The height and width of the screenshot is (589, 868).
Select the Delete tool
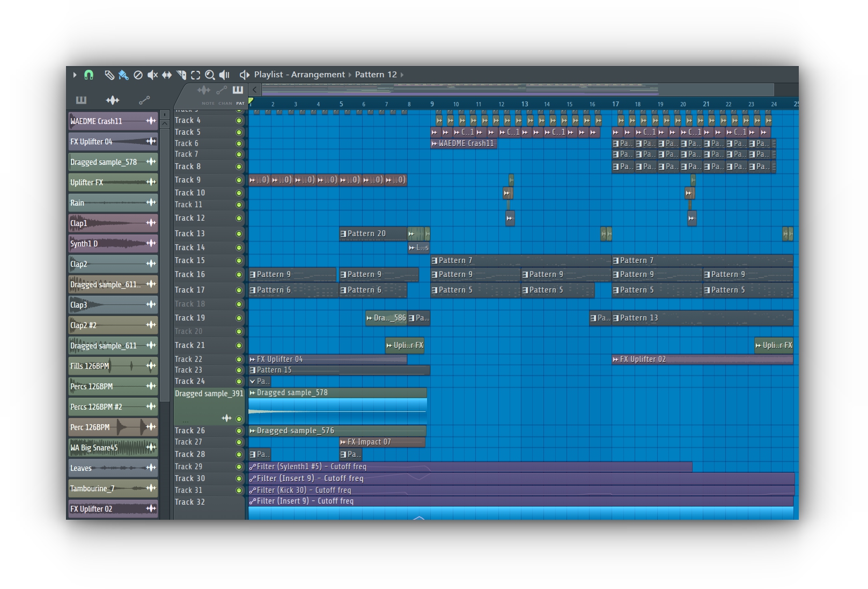[138, 75]
